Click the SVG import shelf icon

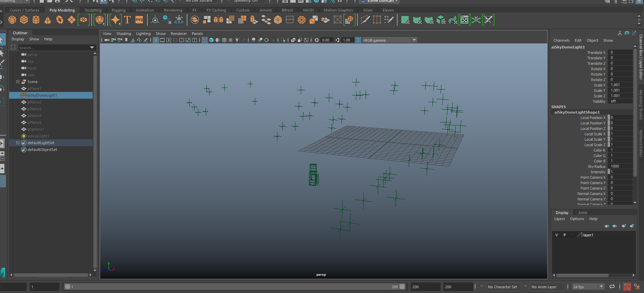[x=139, y=20]
